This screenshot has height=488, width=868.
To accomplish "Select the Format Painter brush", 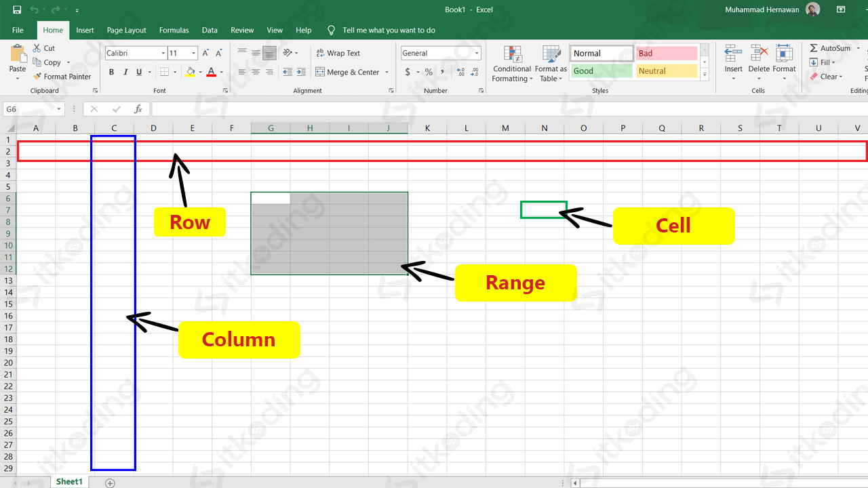I will (37, 77).
